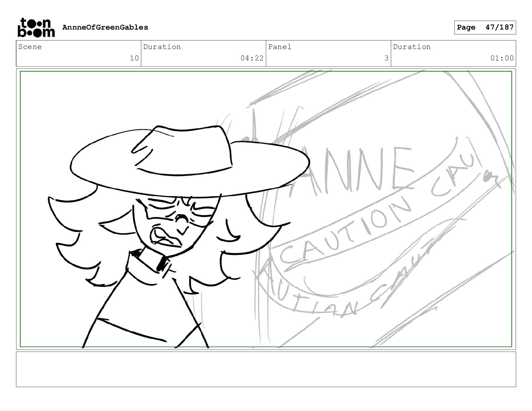Select the panel number 3
The image size is (532, 411).
(386, 58)
